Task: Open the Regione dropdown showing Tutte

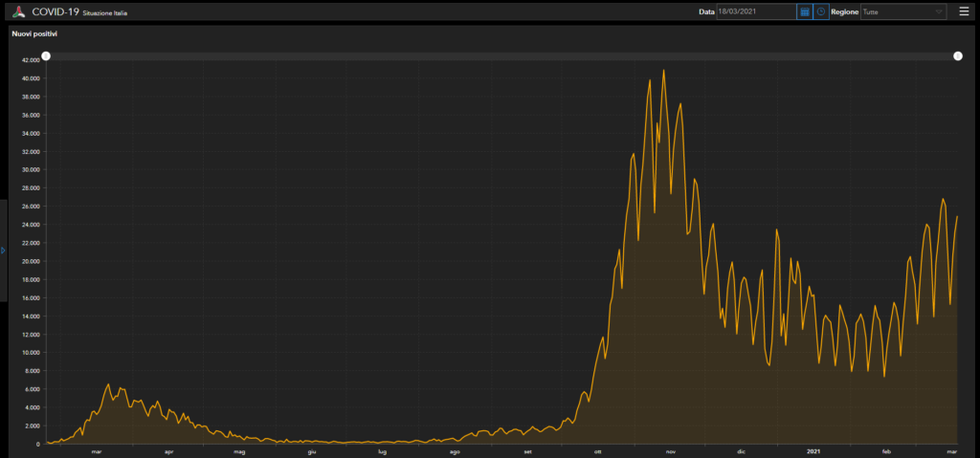Action: 903,11
